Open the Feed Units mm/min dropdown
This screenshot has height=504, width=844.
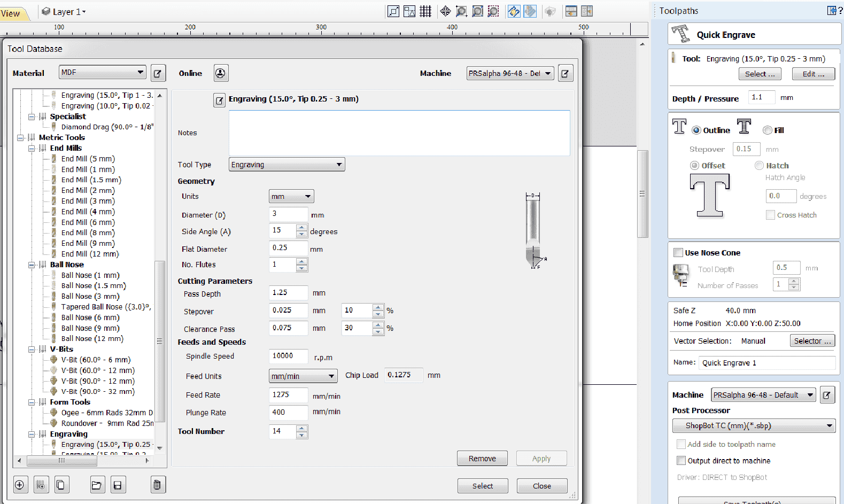click(x=303, y=376)
